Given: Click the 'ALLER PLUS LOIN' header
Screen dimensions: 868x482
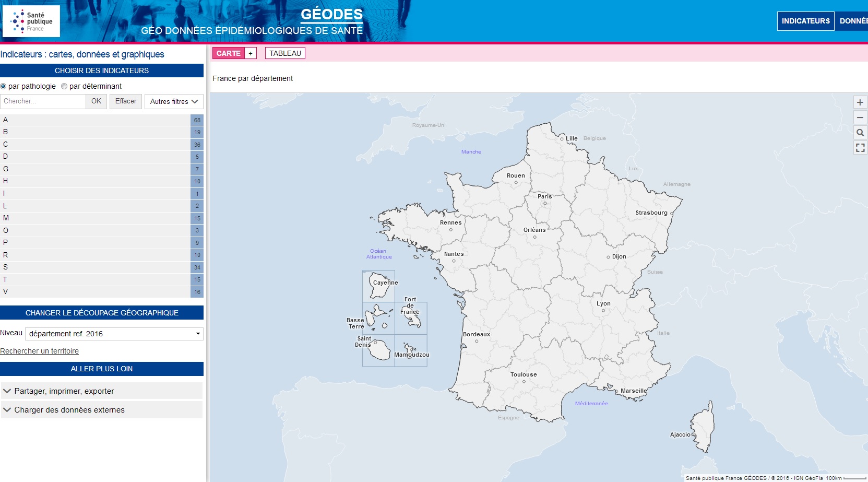Looking at the screenshot, I should pos(102,369).
